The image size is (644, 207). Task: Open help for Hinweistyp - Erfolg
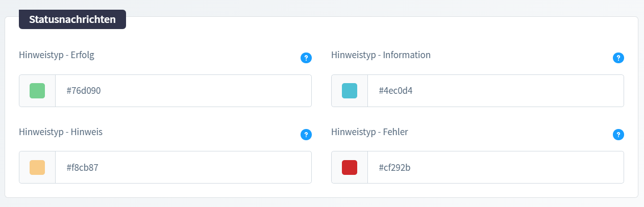pyautogui.click(x=306, y=58)
